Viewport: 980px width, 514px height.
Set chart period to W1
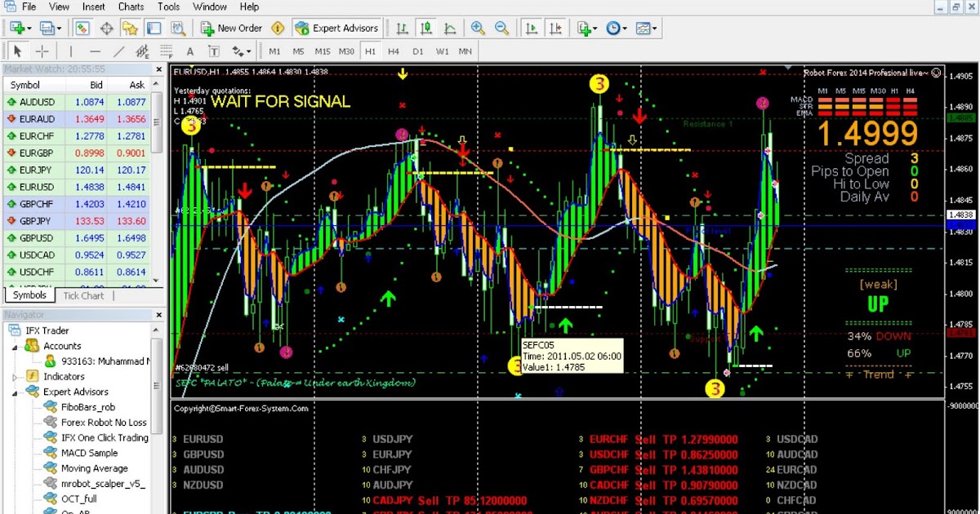tap(442, 51)
